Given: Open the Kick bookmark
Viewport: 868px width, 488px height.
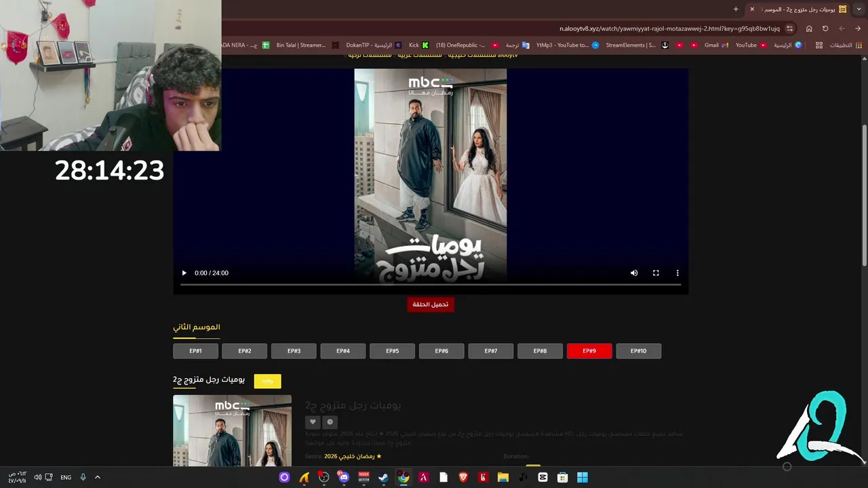Looking at the screenshot, I should [x=418, y=45].
